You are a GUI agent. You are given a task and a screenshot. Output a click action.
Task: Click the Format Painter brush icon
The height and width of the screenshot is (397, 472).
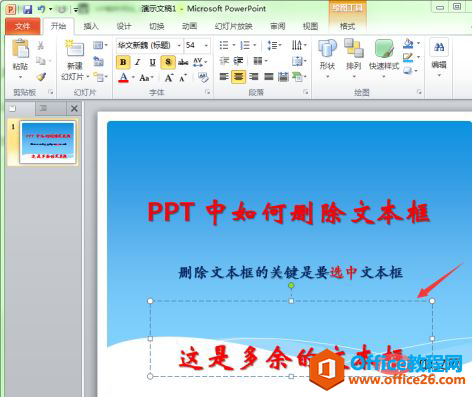coord(41,77)
